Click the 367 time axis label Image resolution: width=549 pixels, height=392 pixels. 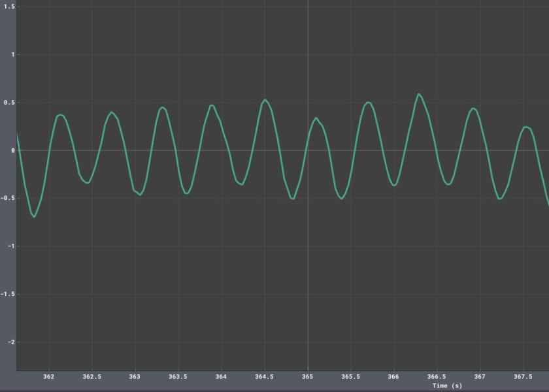click(x=480, y=376)
